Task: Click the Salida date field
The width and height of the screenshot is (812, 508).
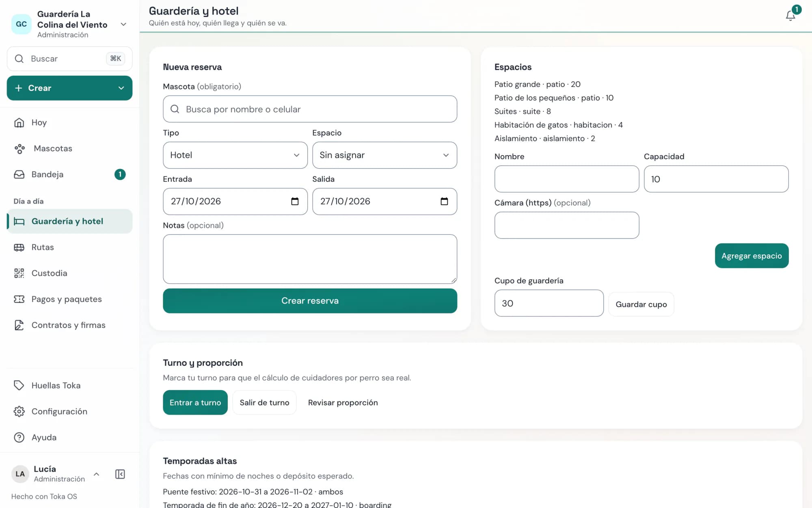Action: click(x=384, y=201)
